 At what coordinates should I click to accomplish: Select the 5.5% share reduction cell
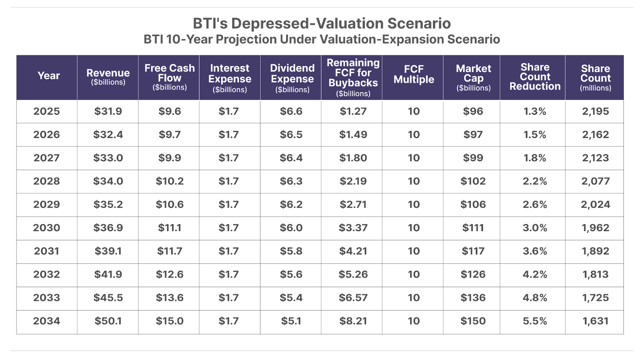click(535, 321)
